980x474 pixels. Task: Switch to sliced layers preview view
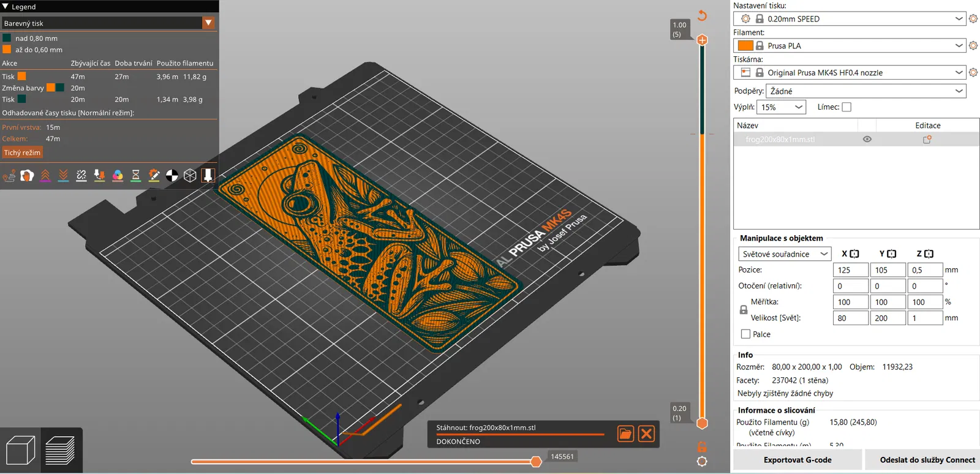click(61, 450)
